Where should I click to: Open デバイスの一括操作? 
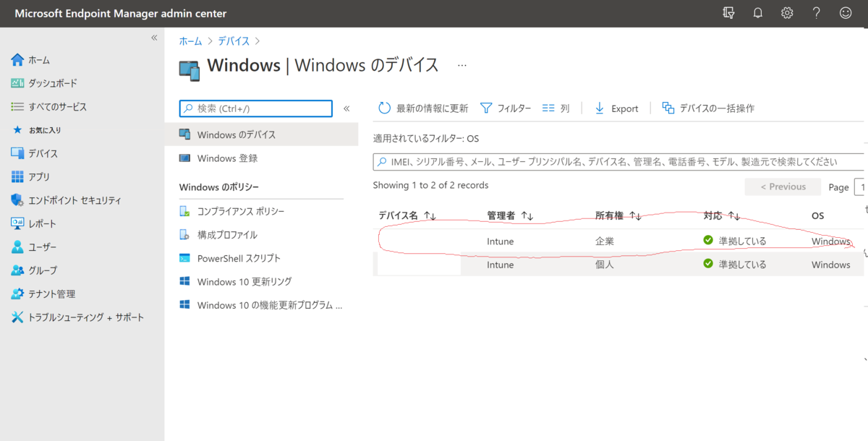[x=708, y=108]
